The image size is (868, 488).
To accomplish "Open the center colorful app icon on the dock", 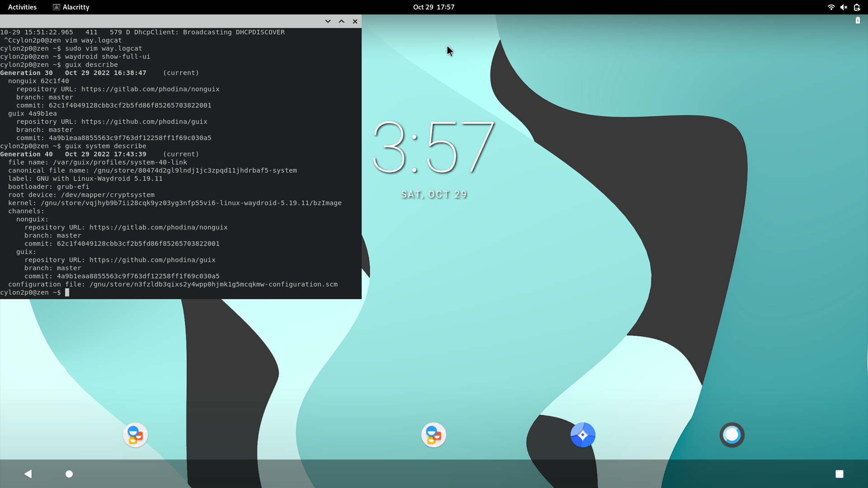I will click(x=434, y=435).
